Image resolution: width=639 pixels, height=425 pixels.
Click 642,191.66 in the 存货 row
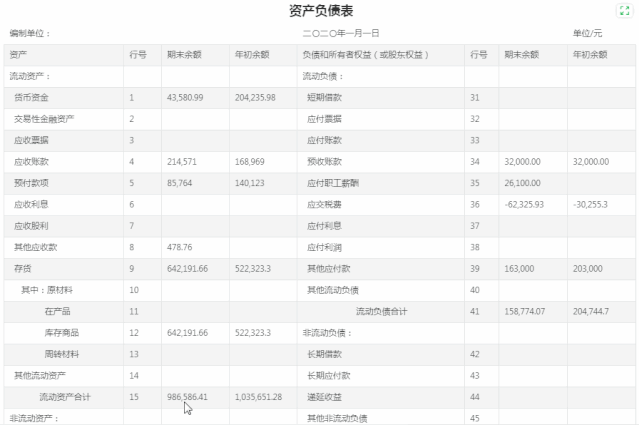[187, 269]
